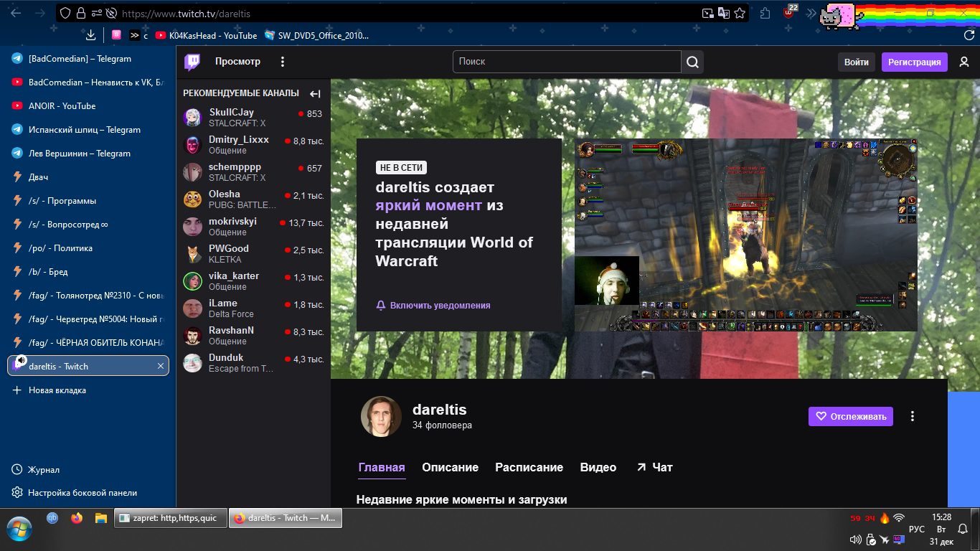Open the Firefox icon pinned in the taskbar
This screenshot has height=551, width=980.
click(x=77, y=518)
